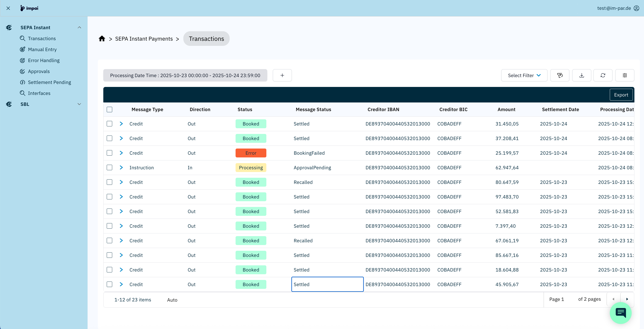Collapse the SEPA Instant section

pos(80,27)
